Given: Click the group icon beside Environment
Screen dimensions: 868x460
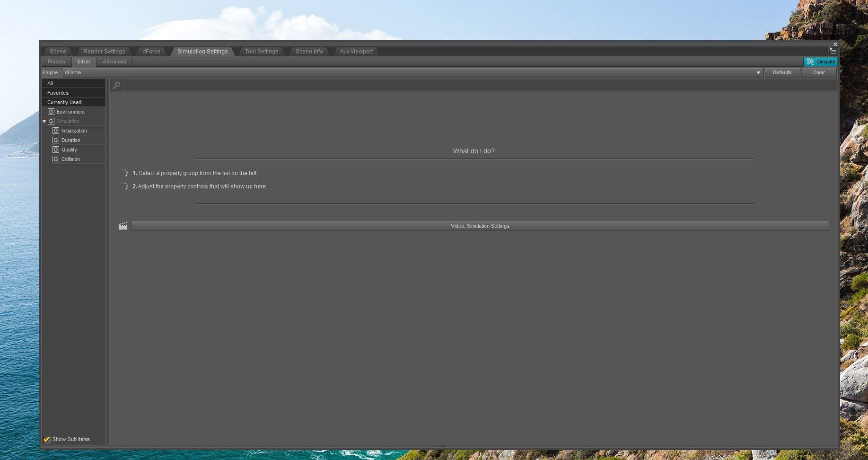Looking at the screenshot, I should point(51,112).
